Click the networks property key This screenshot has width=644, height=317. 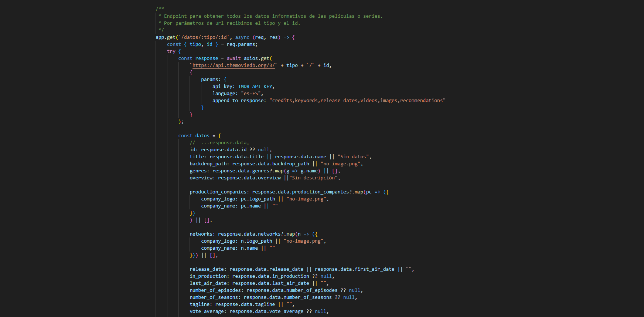coord(201,234)
